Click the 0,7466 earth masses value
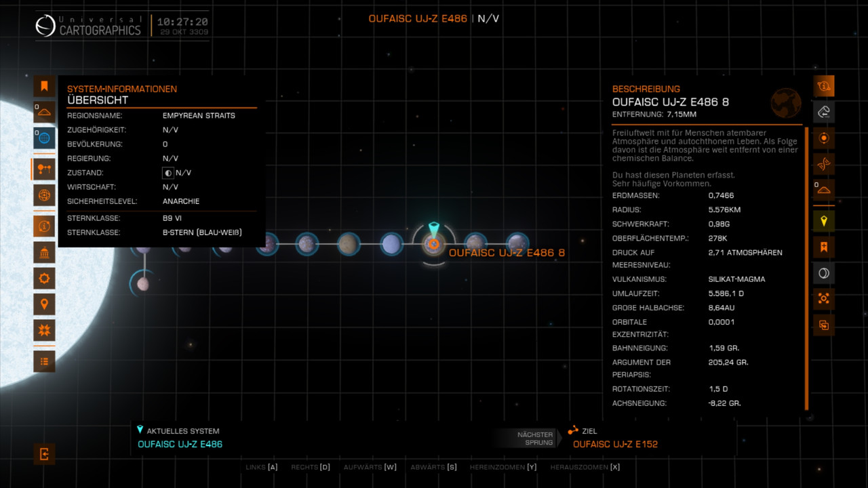The width and height of the screenshot is (868, 488). tap(721, 196)
